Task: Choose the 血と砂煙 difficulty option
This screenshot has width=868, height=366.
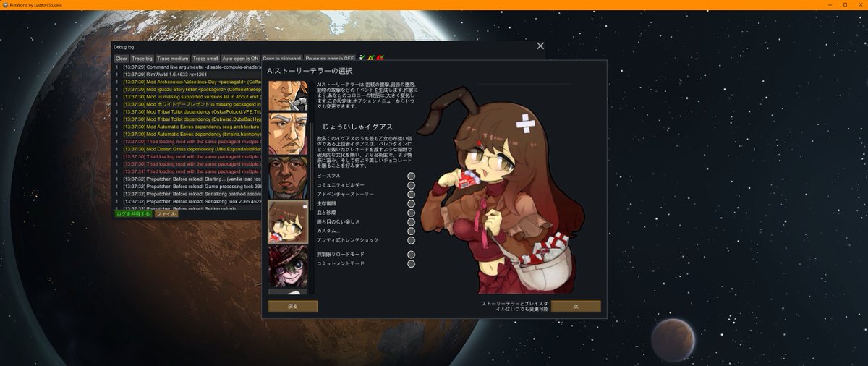Action: [x=411, y=213]
